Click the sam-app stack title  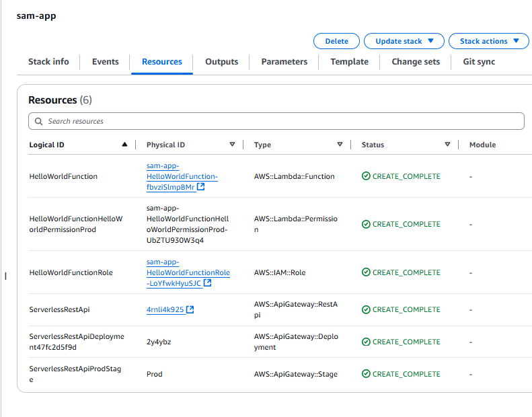(36, 16)
